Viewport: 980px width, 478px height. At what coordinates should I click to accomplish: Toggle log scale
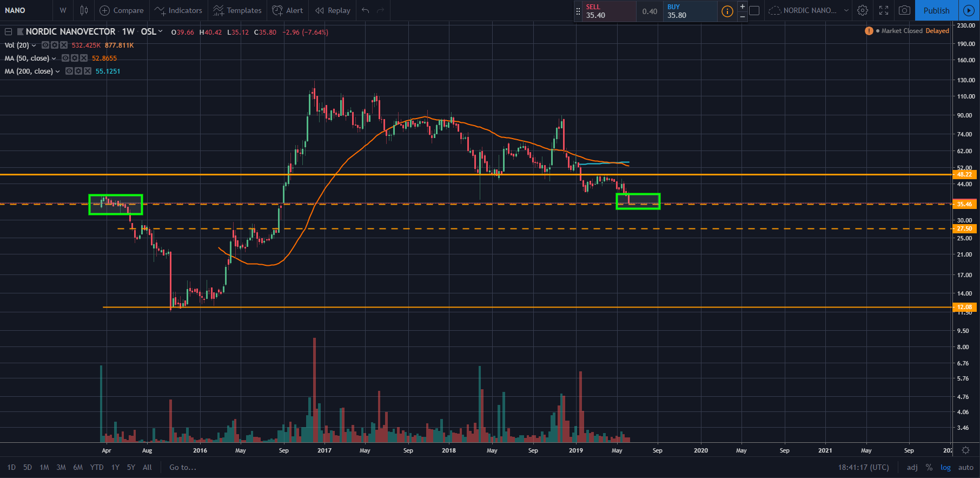(945, 467)
